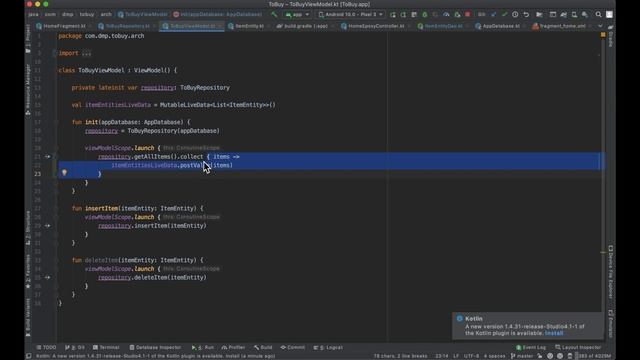Click the repository.getAllItems() code line
The width and height of the screenshot is (640, 360).
tap(169, 156)
